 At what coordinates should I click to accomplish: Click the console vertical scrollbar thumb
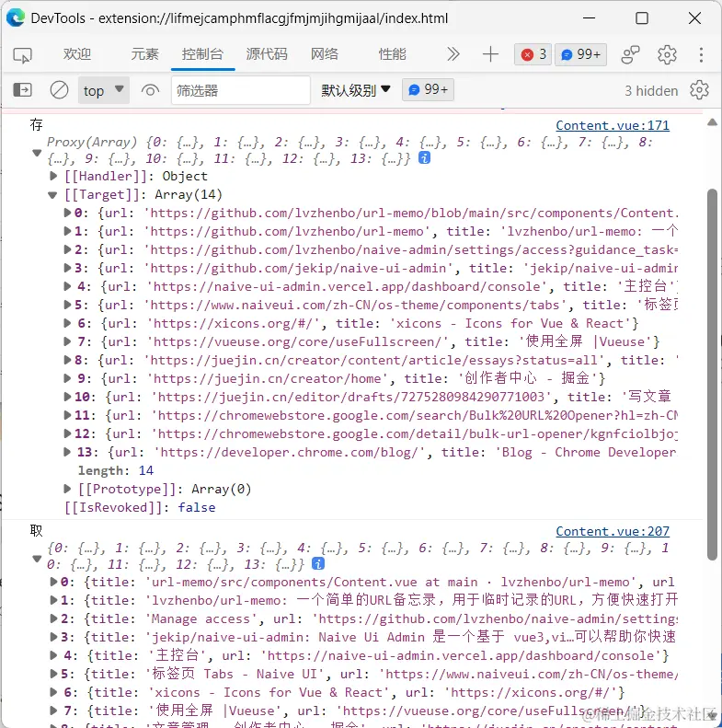[x=712, y=375]
